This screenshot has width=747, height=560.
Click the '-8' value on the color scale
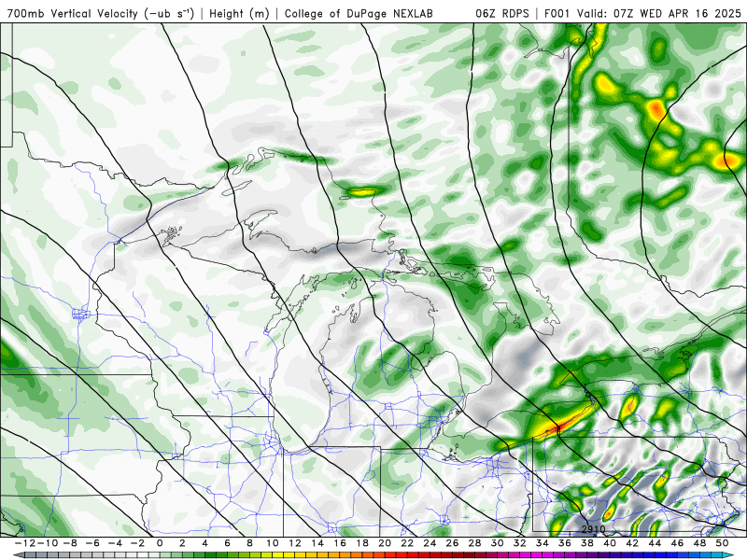(71, 543)
